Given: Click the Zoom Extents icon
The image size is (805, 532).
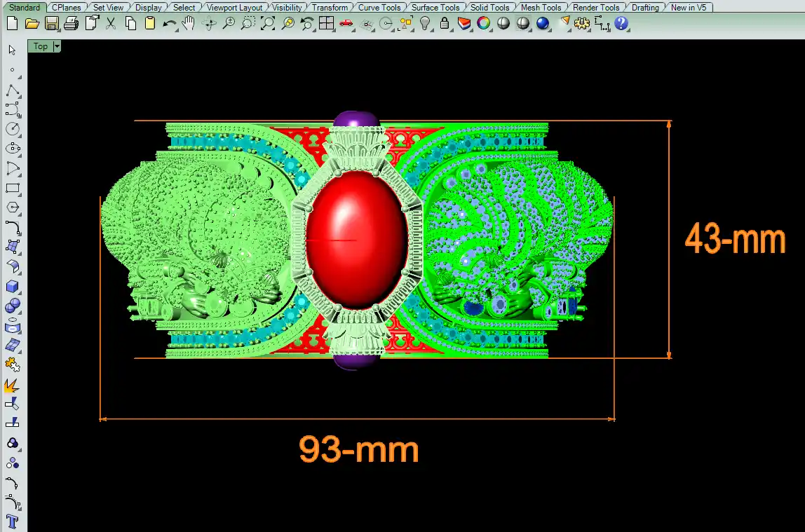Looking at the screenshot, I should 268,23.
